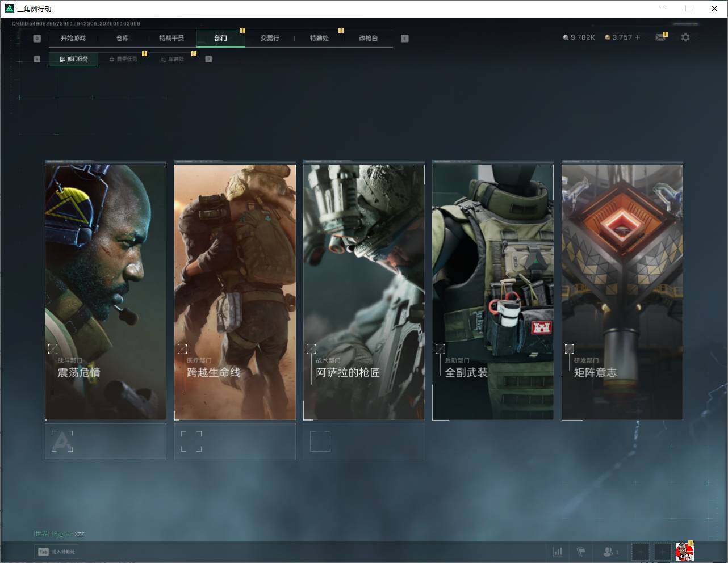The height and width of the screenshot is (563, 728).
Task: Switch to the 开始游戏 tab
Action: (73, 38)
